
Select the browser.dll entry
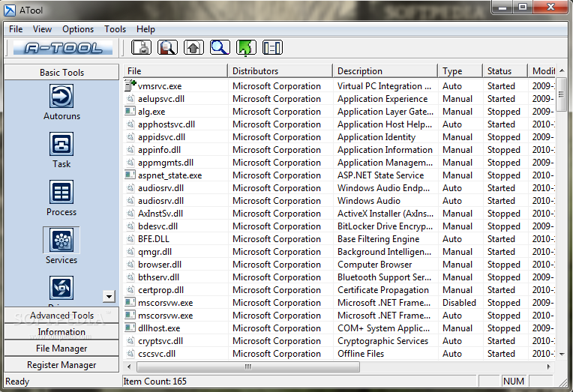click(x=160, y=265)
